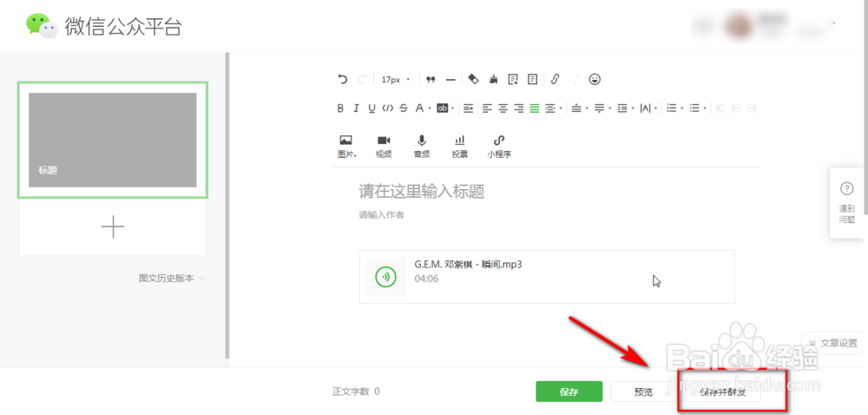
Task: Select the green justify alignment icon
Action: [x=534, y=109]
